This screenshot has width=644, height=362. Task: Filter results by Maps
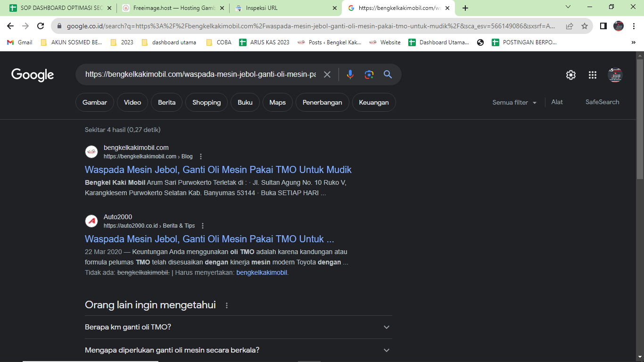pyautogui.click(x=278, y=102)
